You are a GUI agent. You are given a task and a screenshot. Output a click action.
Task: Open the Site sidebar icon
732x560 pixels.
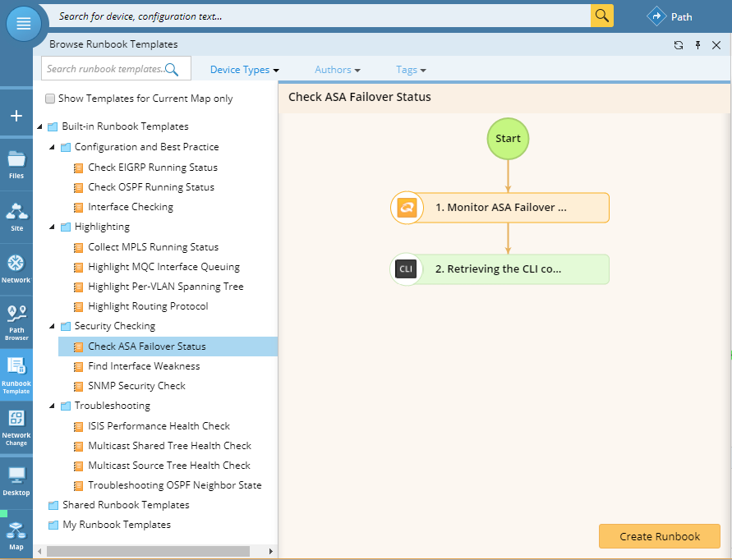(16, 216)
